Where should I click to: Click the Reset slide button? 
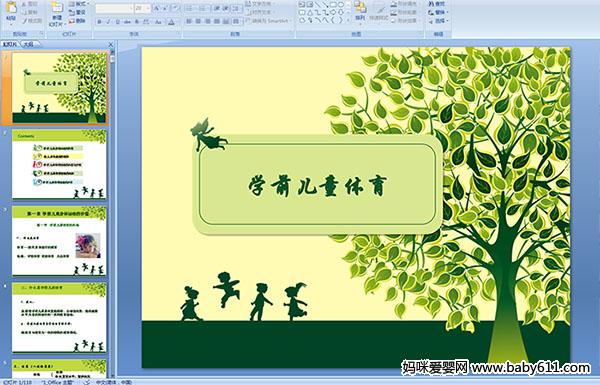point(78,12)
